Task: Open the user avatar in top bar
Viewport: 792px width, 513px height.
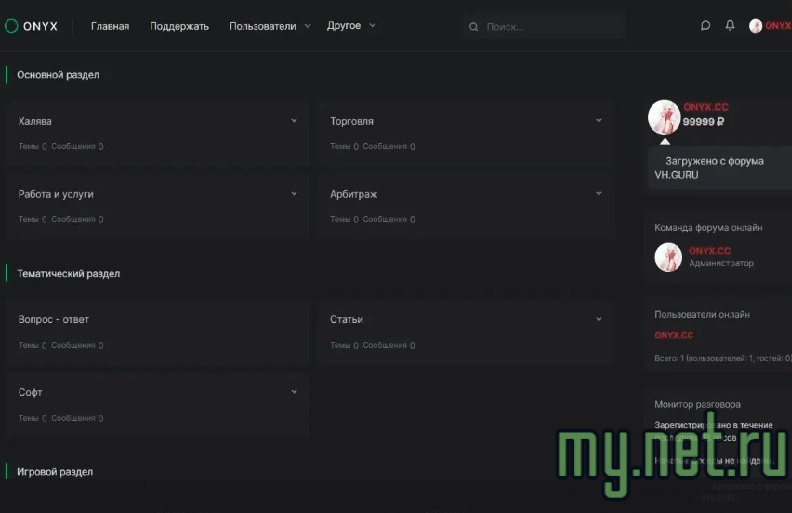Action: click(756, 26)
